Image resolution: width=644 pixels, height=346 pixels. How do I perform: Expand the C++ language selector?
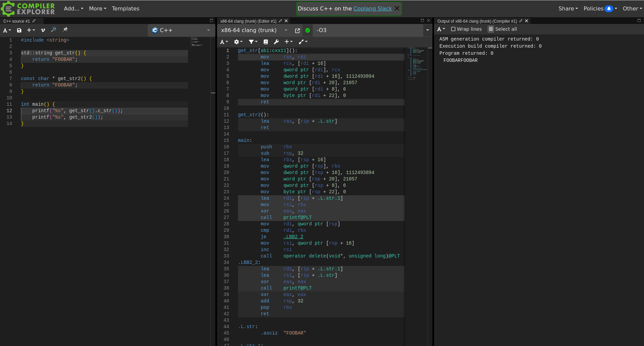pyautogui.click(x=209, y=30)
